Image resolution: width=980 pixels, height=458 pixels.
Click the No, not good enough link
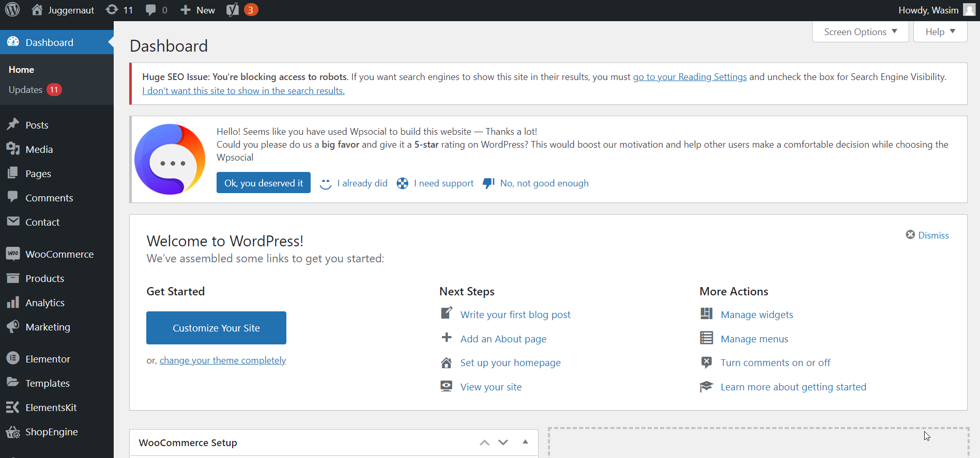coord(544,183)
